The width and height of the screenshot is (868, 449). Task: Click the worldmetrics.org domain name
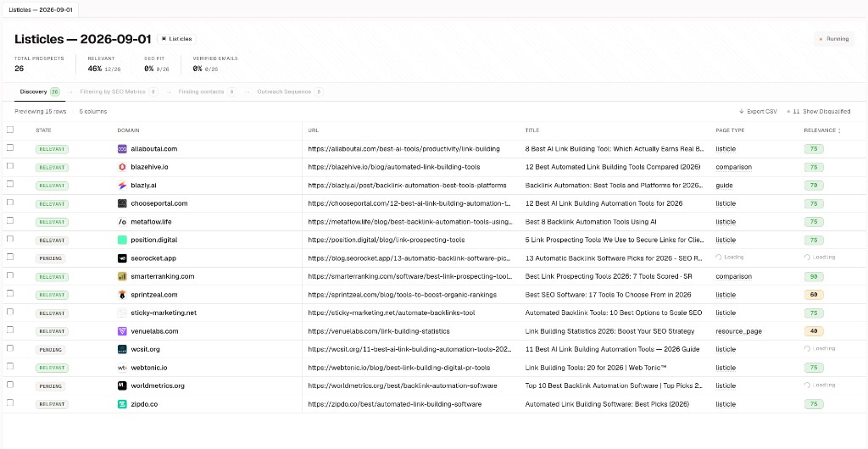(x=158, y=386)
